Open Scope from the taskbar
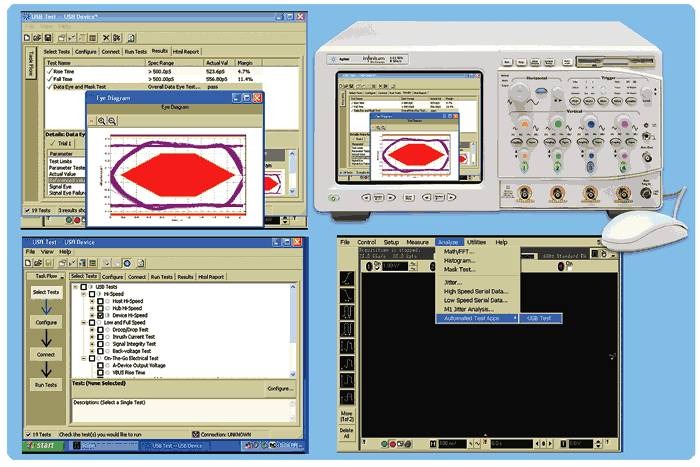The width and height of the screenshot is (700, 467). pos(104,446)
